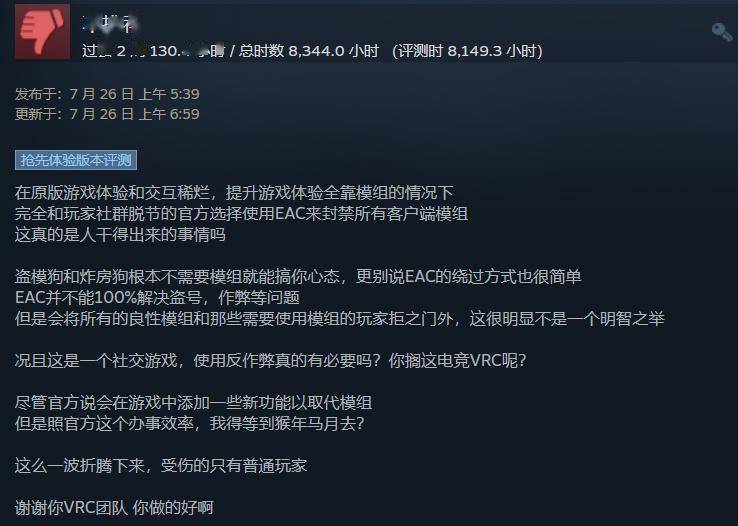This screenshot has height=526, width=738.
Task: Click the last line 谢谢你VRC团队 你做的好啊
Action: (114, 507)
